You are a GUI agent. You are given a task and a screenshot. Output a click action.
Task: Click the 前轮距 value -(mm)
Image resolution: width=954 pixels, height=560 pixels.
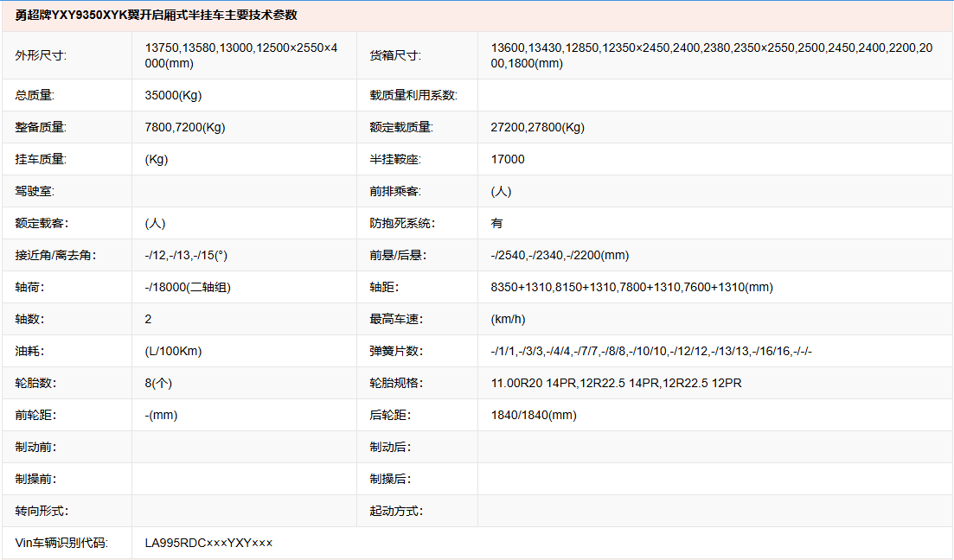[x=161, y=416]
